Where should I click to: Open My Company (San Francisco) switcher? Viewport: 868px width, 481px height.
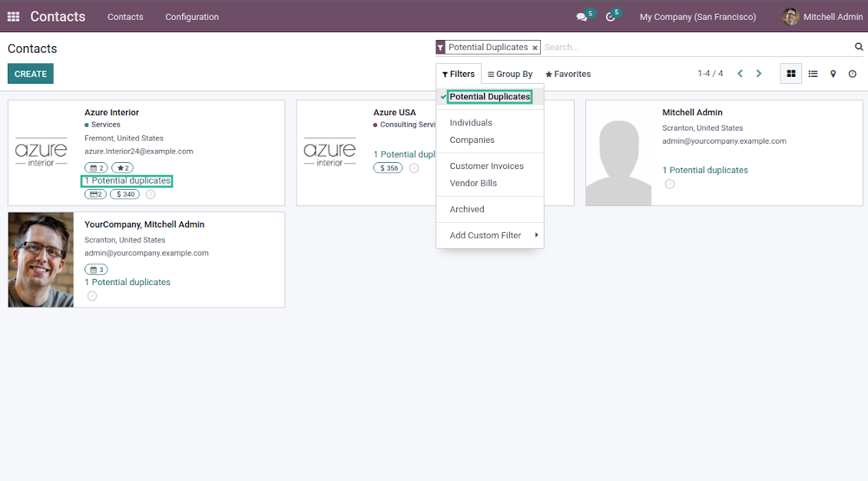pos(697,17)
